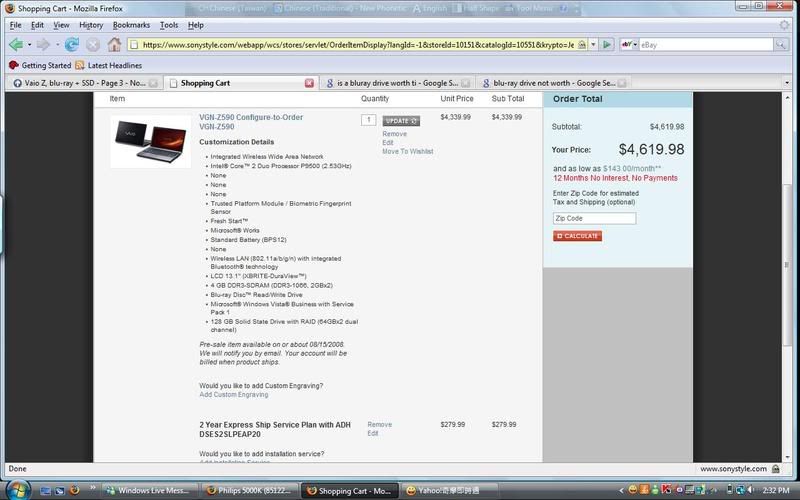Click Add Custom Engraving link
800x500 pixels.
233,394
